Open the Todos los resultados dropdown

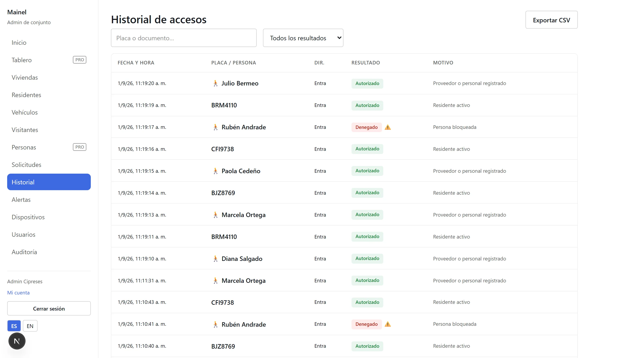(x=303, y=38)
